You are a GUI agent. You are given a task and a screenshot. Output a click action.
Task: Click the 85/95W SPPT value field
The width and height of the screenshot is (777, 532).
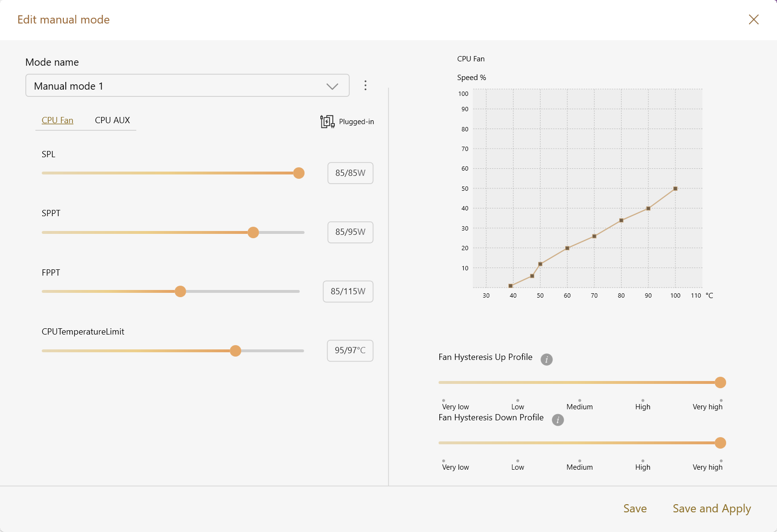tap(351, 232)
